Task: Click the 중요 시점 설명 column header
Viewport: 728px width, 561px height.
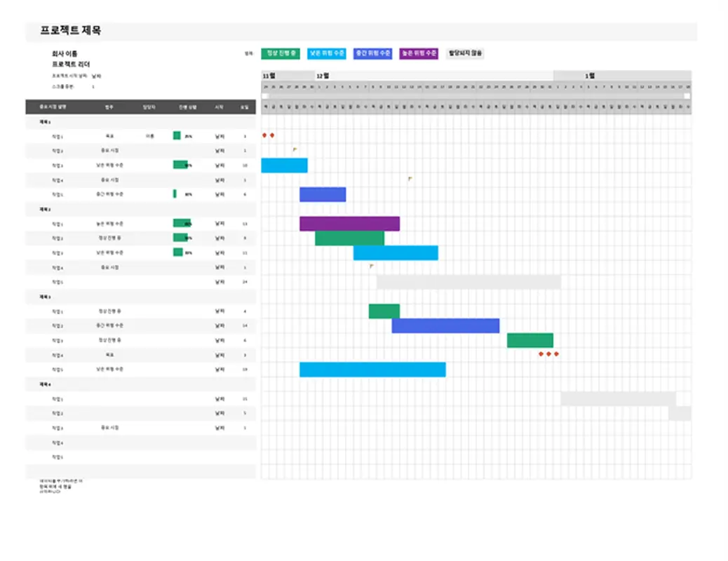Action: (53, 107)
